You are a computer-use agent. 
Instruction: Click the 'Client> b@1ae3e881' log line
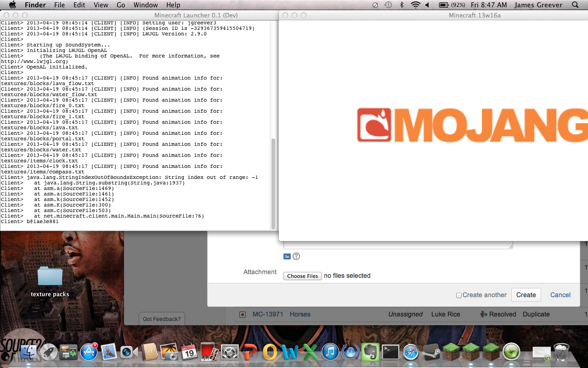pyautogui.click(x=30, y=222)
